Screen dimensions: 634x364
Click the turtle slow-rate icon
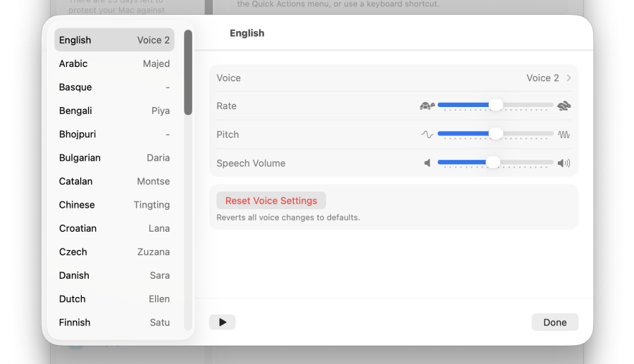(427, 106)
